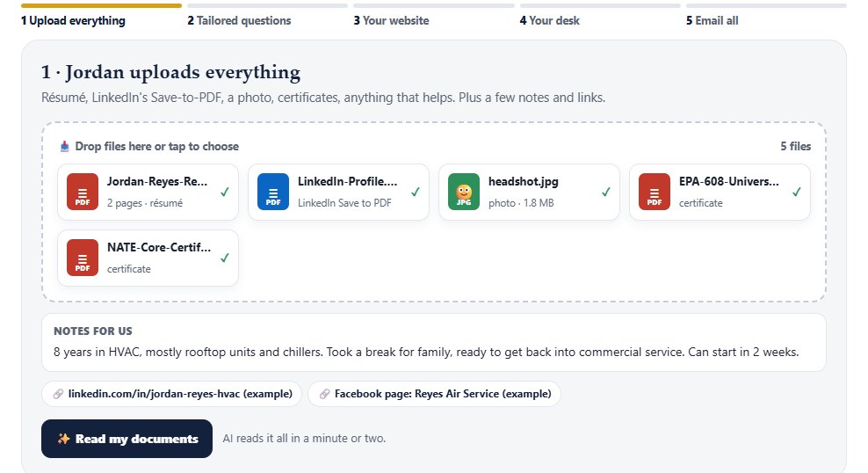
Task: Click Drop files here or tap to choose
Action: [157, 146]
